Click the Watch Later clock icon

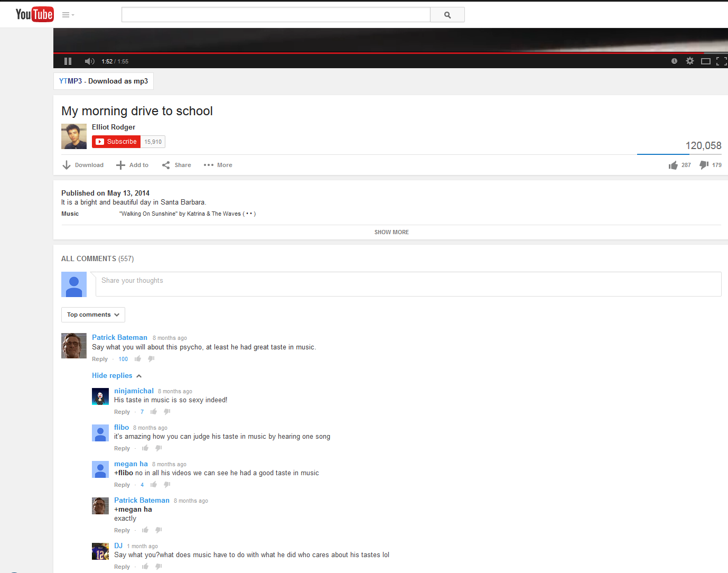click(x=674, y=61)
